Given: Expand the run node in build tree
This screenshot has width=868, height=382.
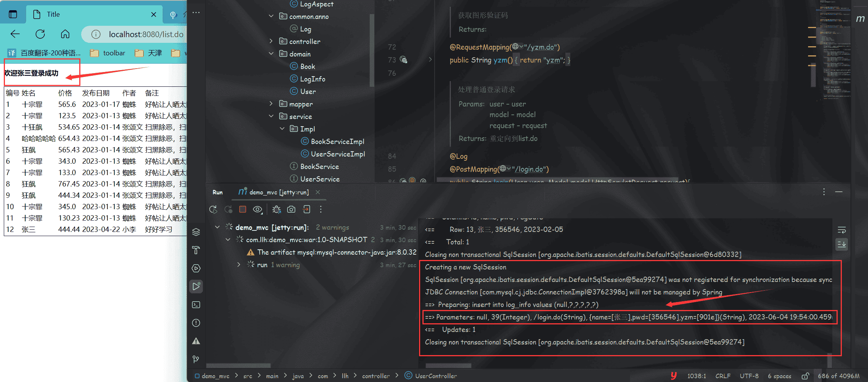Looking at the screenshot, I should 239,265.
